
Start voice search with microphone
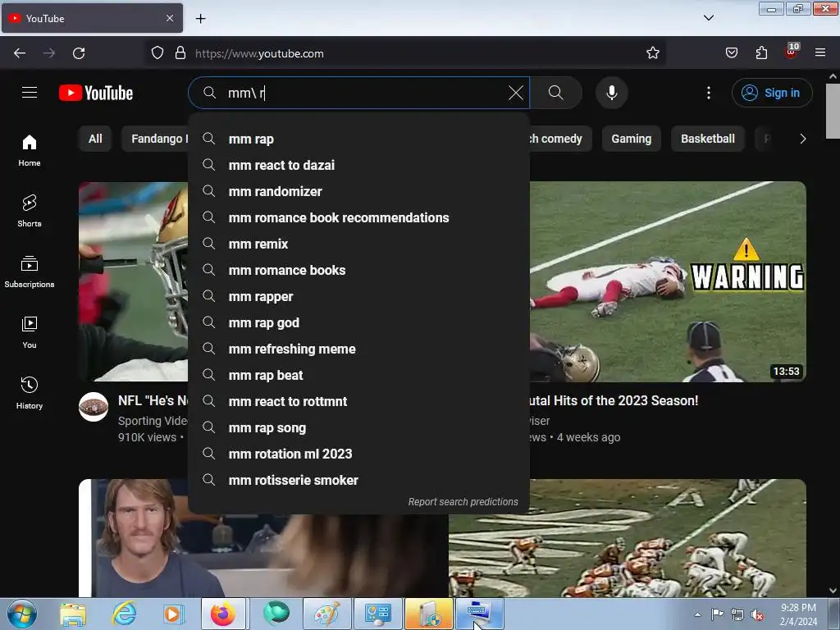[611, 93]
